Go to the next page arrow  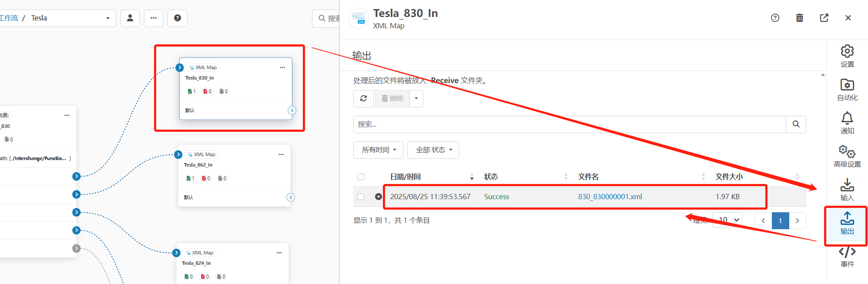pos(797,221)
